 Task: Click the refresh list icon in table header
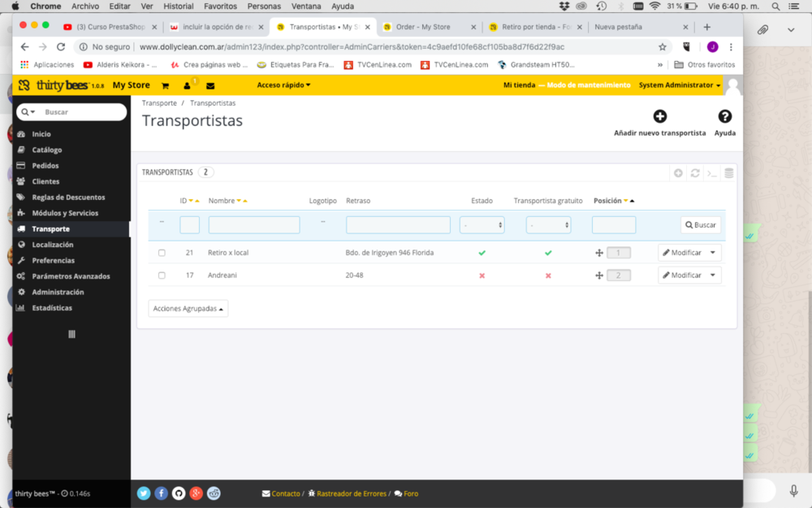pos(695,173)
